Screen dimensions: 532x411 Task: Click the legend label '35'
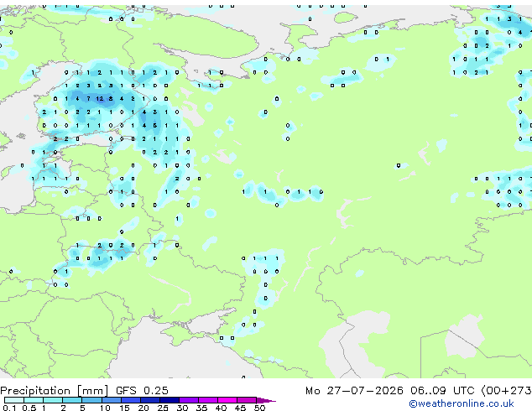point(201,408)
